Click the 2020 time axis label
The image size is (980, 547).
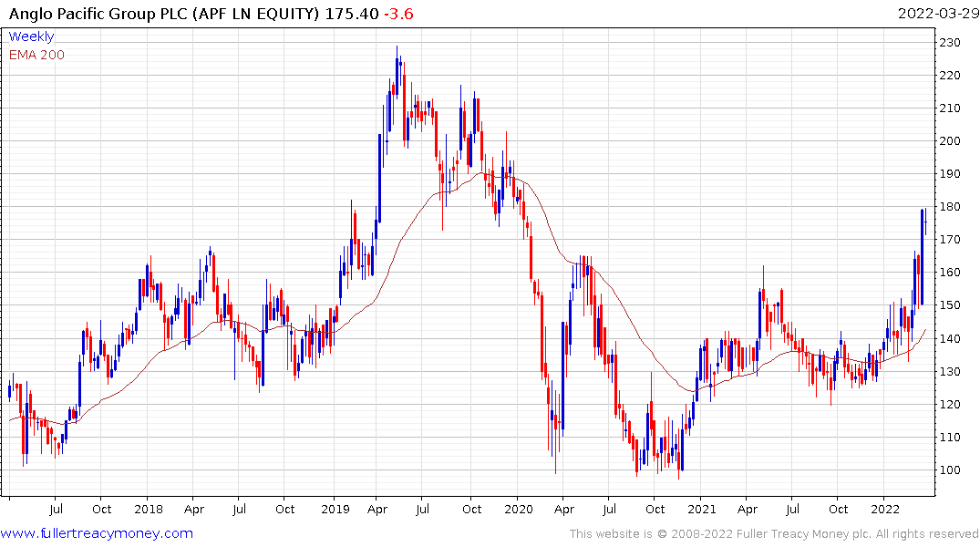(518, 509)
